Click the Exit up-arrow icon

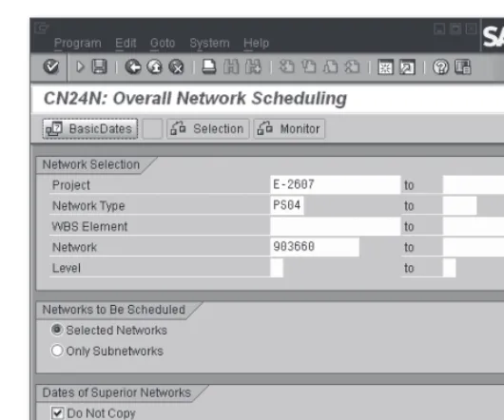[x=155, y=67]
